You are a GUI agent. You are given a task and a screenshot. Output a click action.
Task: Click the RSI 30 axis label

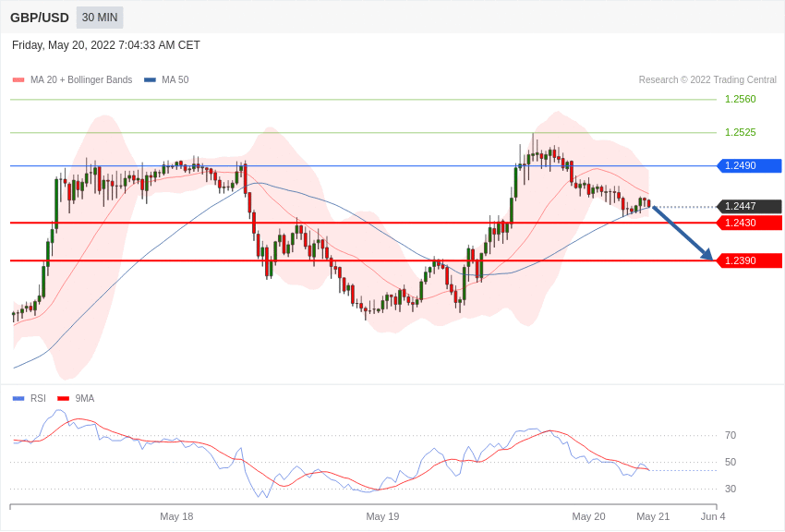(x=731, y=489)
